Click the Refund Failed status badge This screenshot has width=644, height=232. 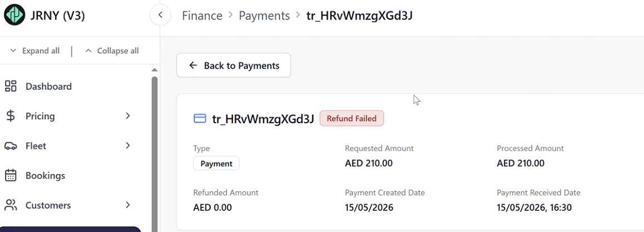click(352, 118)
